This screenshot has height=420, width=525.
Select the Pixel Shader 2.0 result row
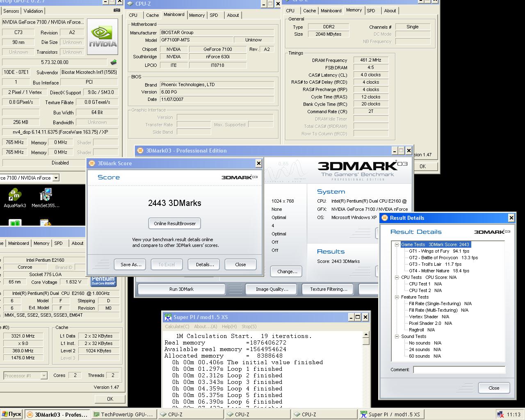point(430,323)
